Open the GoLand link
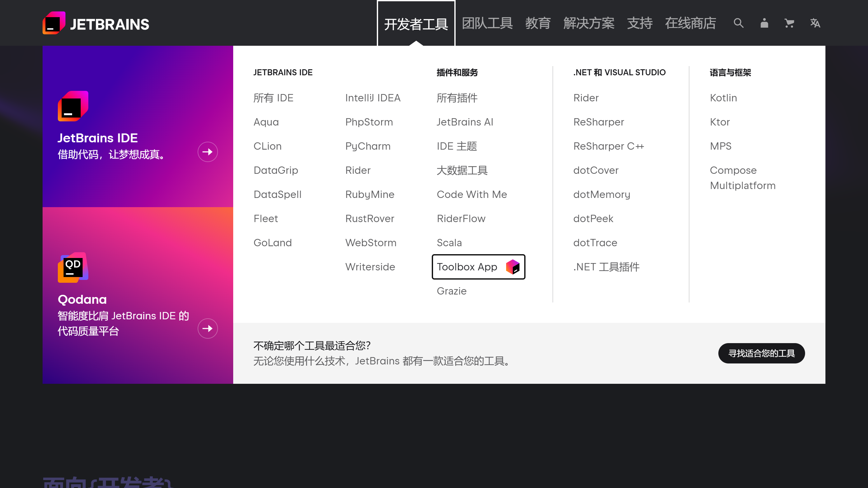The width and height of the screenshot is (868, 488). (x=272, y=243)
